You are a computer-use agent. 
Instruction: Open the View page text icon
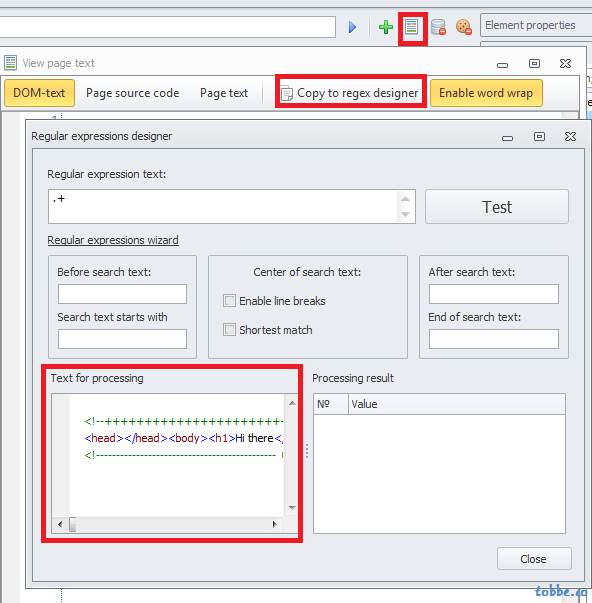click(x=412, y=27)
